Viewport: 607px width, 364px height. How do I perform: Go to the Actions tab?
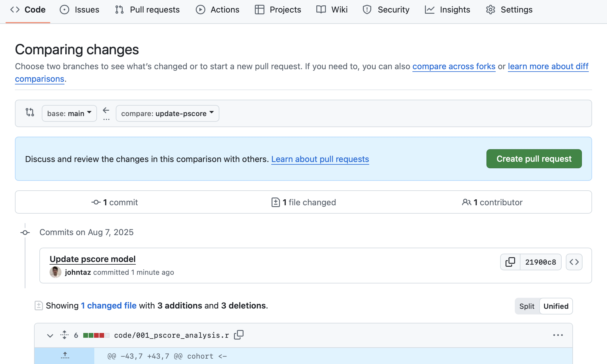pos(218,10)
